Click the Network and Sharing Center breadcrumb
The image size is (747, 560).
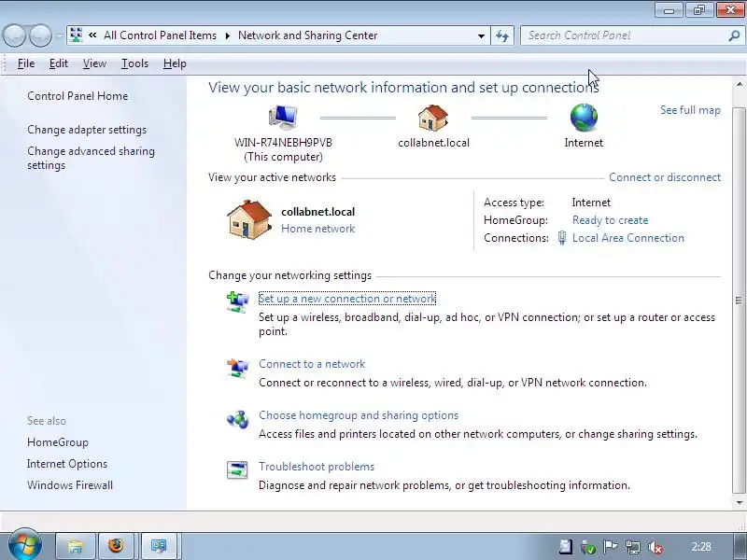click(x=307, y=35)
